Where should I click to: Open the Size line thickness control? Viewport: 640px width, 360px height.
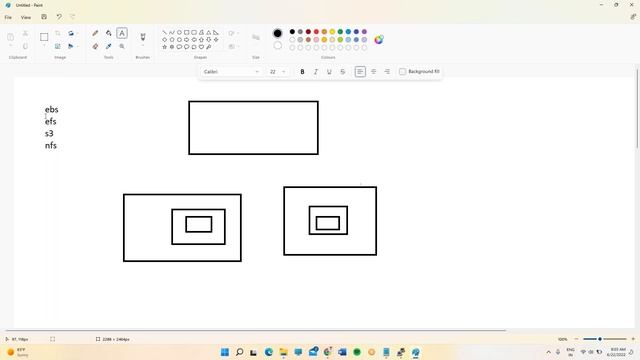[x=256, y=38]
